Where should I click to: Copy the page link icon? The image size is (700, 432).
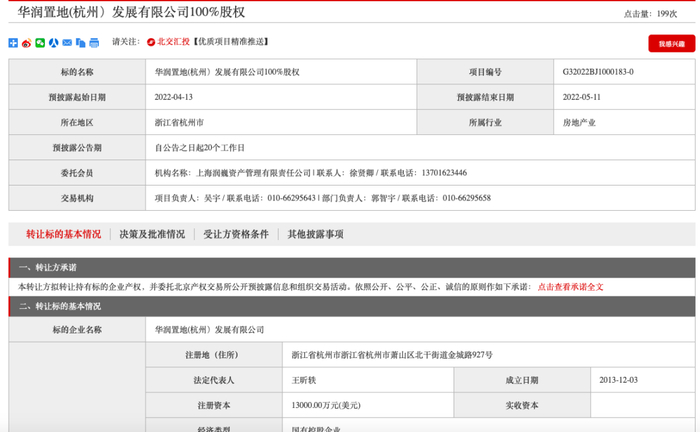80,43
